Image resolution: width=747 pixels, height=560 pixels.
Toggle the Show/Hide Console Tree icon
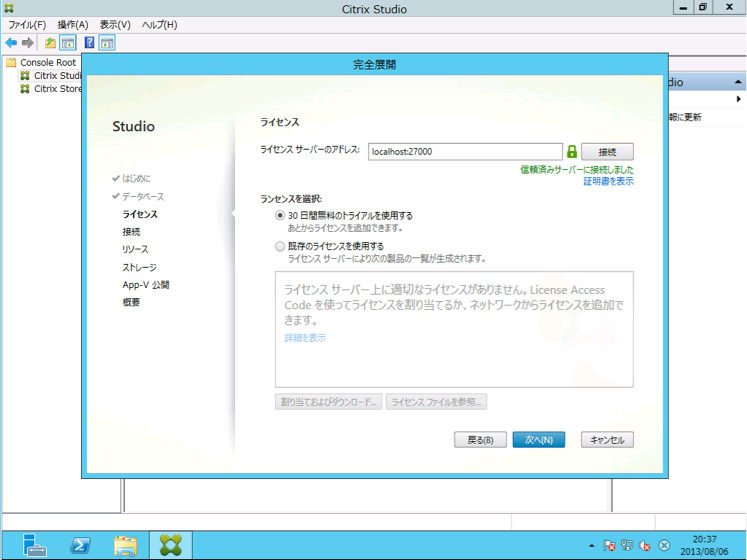[x=68, y=43]
